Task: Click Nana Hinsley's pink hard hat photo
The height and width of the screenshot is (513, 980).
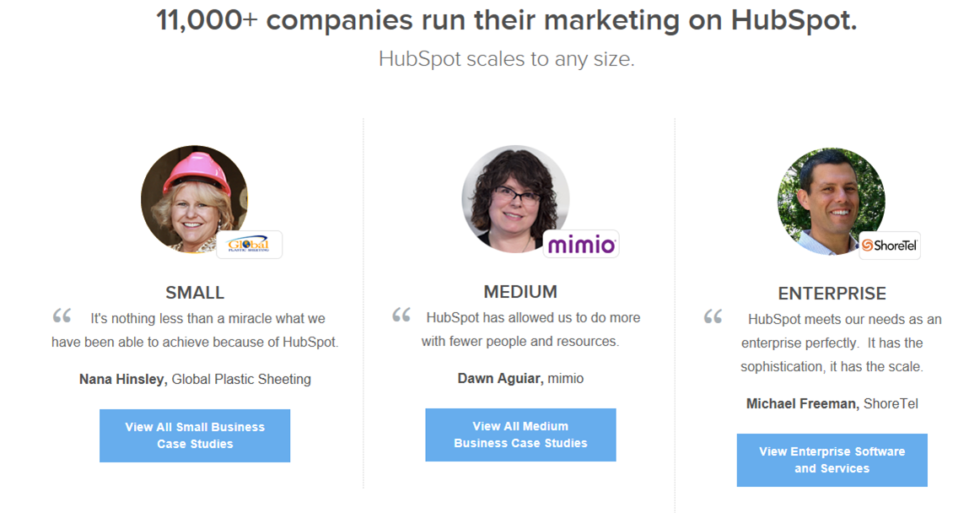Action: (194, 199)
